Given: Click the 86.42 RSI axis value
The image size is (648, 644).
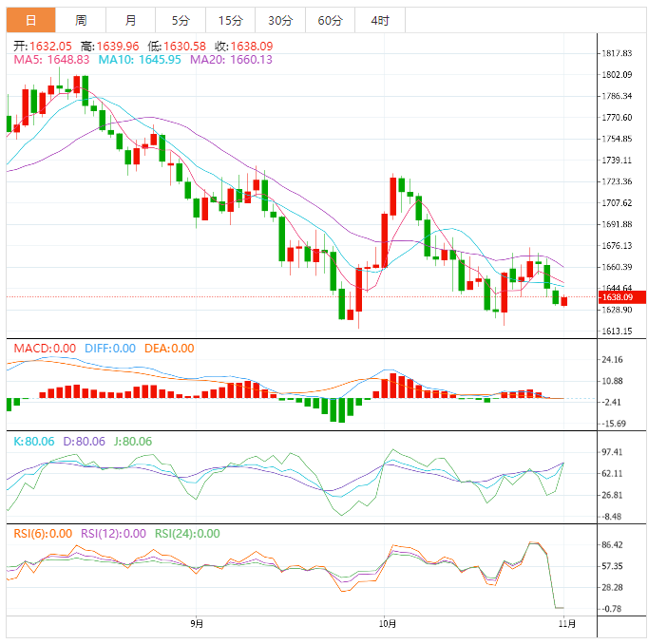Looking at the screenshot, I should click(x=612, y=545).
